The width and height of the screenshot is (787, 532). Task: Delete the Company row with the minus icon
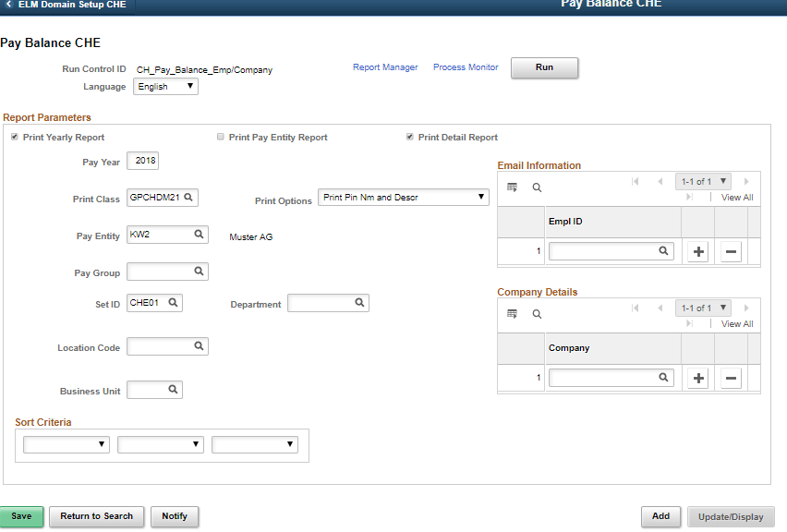(730, 377)
